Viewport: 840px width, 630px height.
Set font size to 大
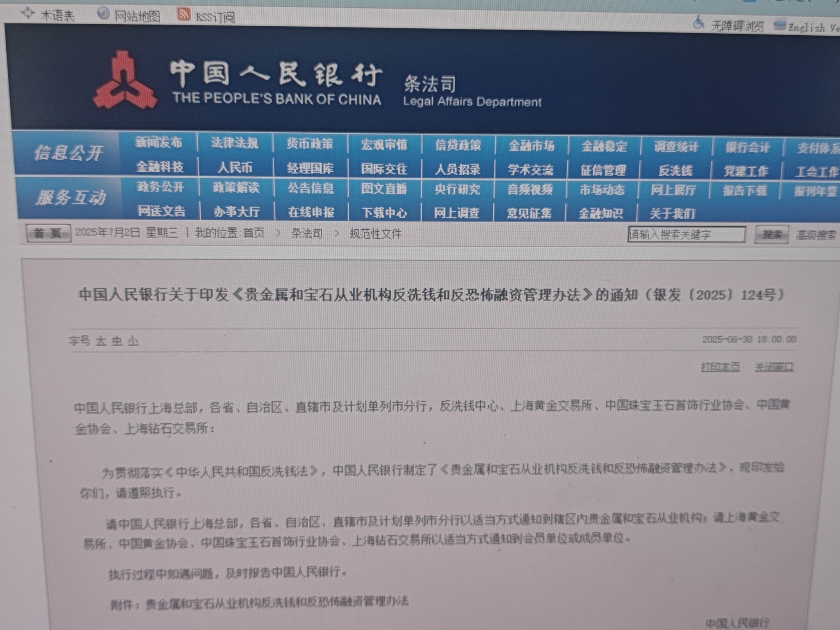(x=101, y=341)
